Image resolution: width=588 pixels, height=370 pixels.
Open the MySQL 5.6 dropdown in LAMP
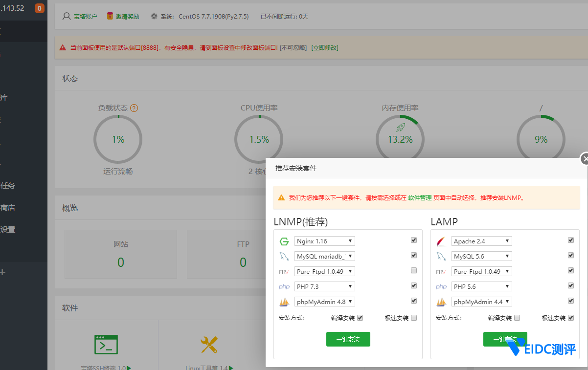(x=482, y=256)
